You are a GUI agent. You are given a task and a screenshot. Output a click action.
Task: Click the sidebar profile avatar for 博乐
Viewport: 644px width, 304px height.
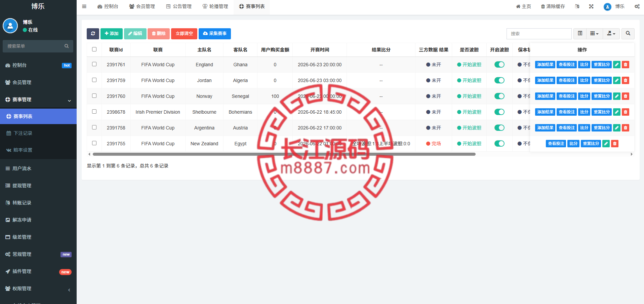[x=10, y=26]
